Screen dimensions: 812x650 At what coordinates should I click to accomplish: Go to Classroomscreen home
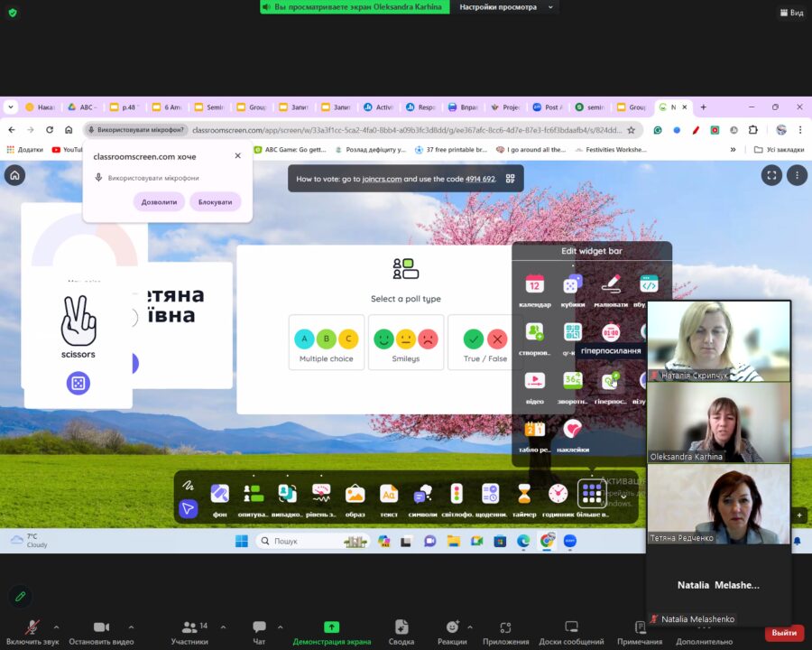[15, 175]
